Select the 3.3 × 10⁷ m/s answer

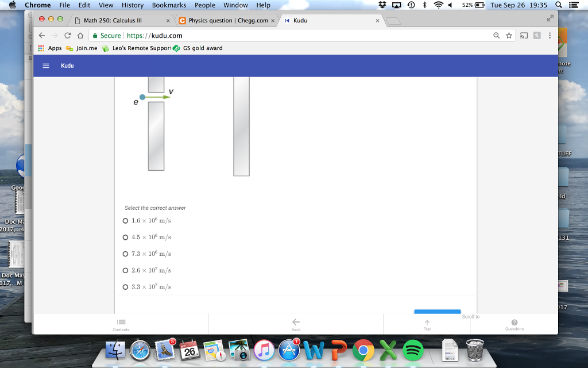pos(125,287)
